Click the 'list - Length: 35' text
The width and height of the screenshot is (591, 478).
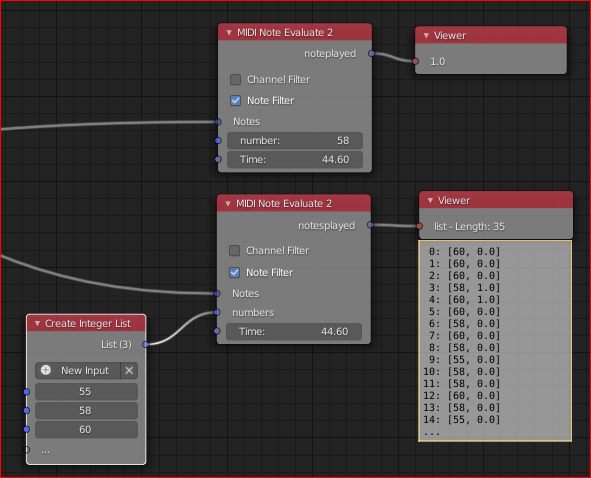click(469, 227)
